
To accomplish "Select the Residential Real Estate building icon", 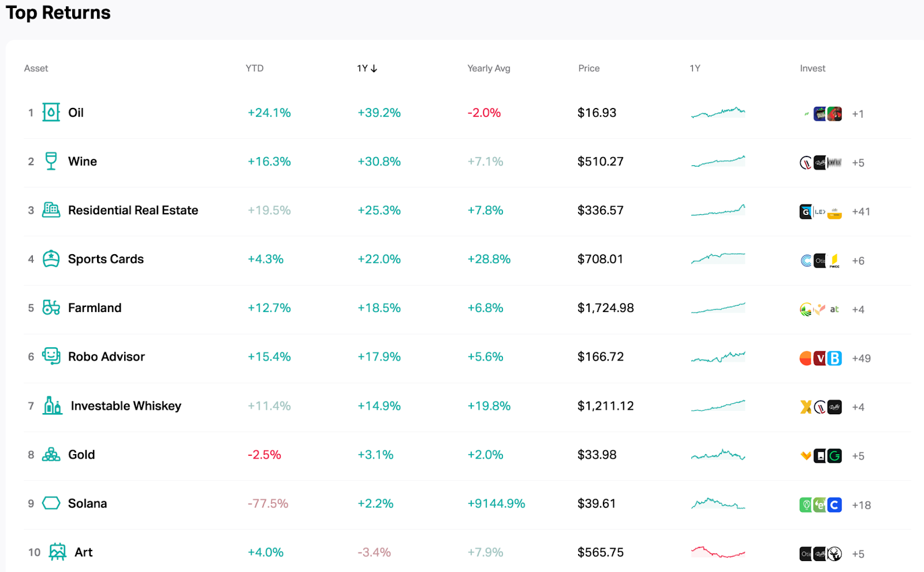I will point(51,210).
